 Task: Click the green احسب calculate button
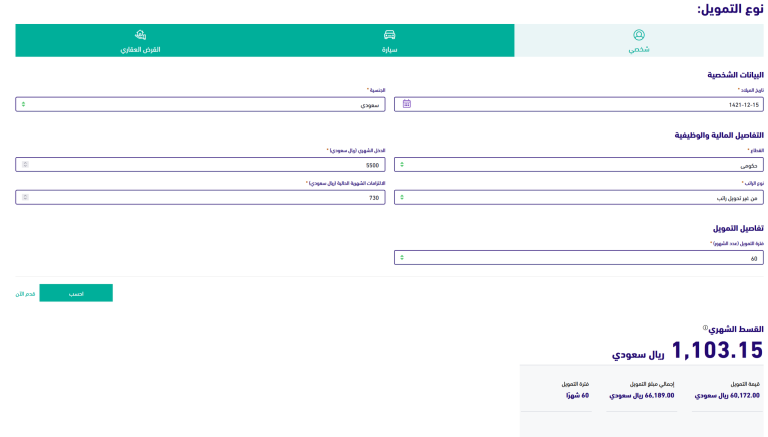(76, 293)
